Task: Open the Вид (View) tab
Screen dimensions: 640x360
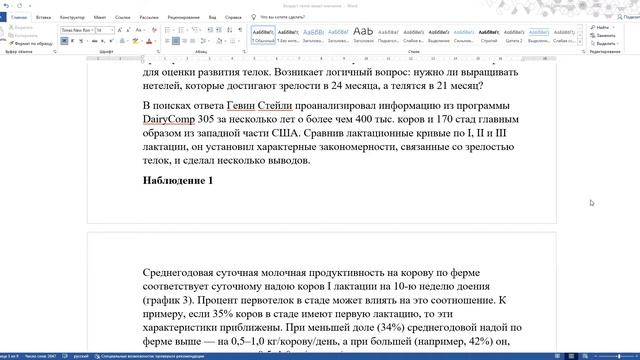Action: [x=212, y=18]
